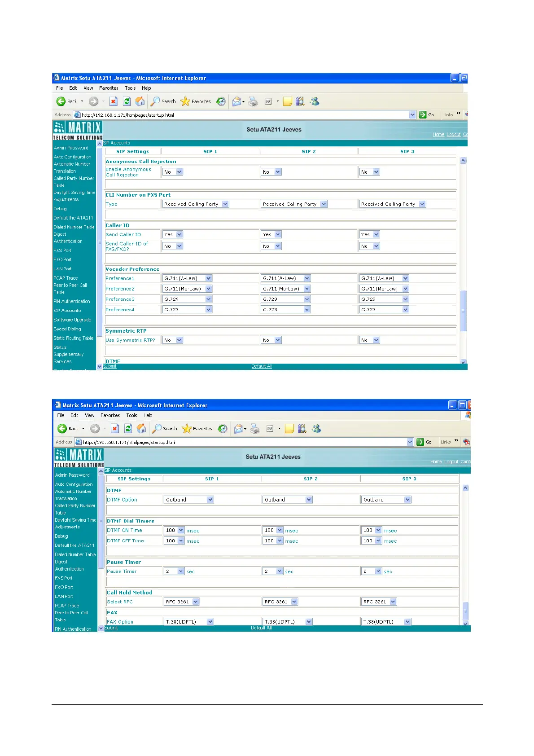The width and height of the screenshot is (534, 756).
Task: Open FAX Option dropdown for SIP 3
Action: 386,622
